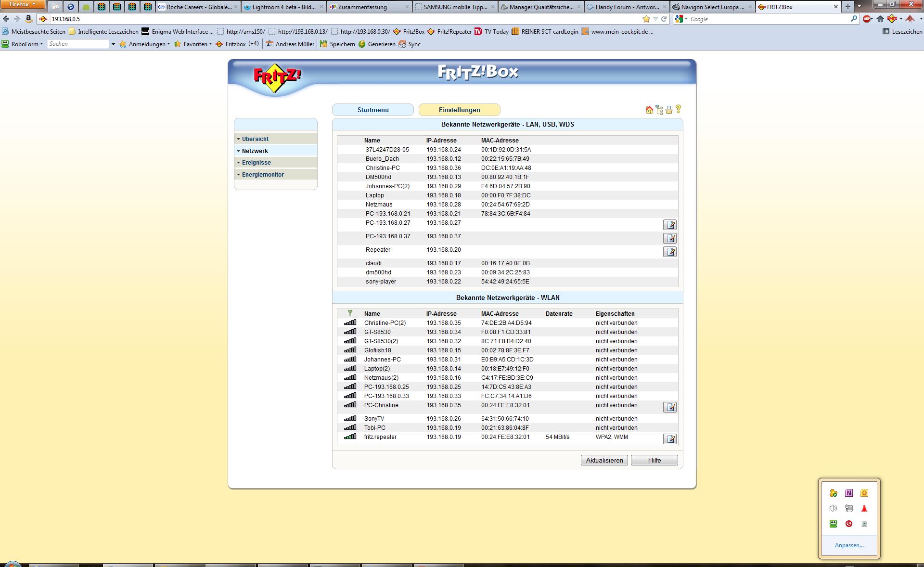924x567 pixels.
Task: Click the sony-player device name
Action: (x=381, y=282)
